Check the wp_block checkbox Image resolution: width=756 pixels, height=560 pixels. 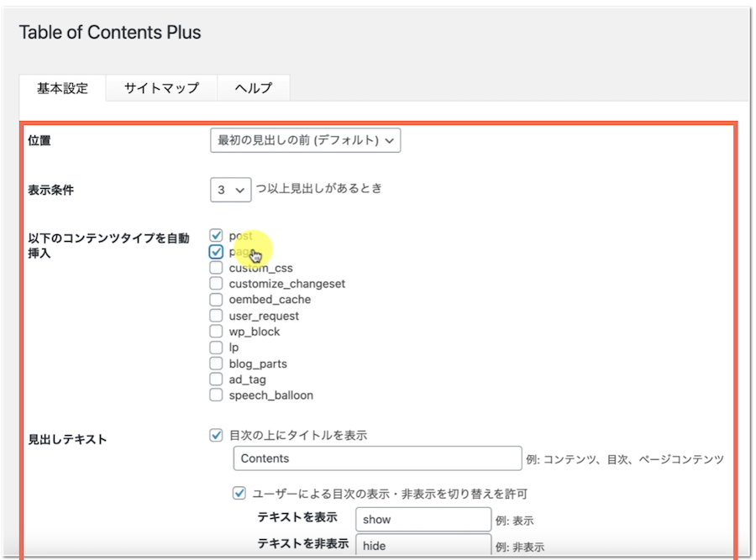[217, 332]
